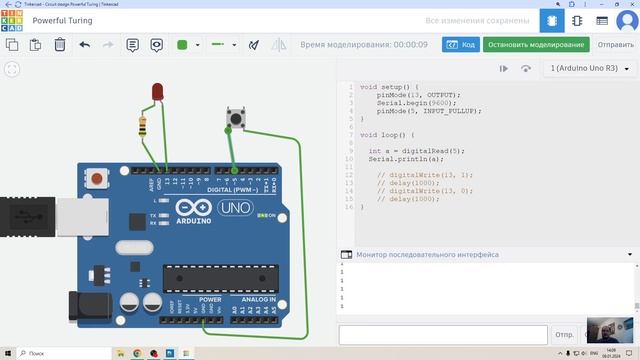640x360 pixels.
Task: Click the Отпр. send button
Action: pos(564,335)
